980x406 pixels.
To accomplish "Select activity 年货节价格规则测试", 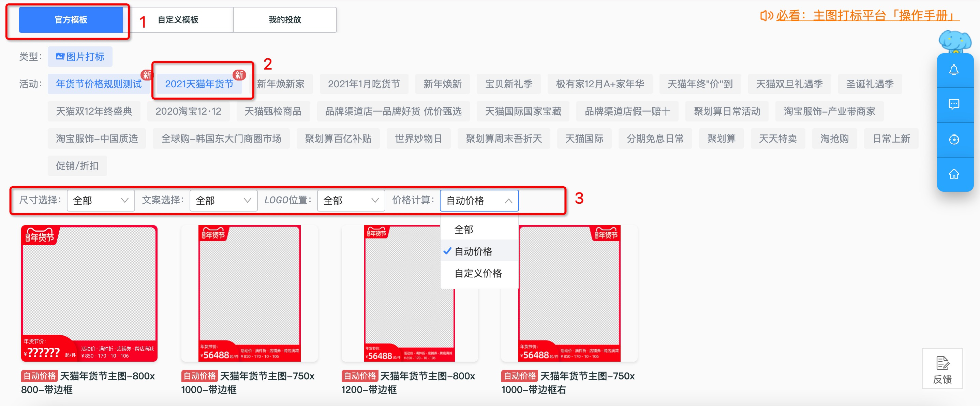I will click(99, 84).
